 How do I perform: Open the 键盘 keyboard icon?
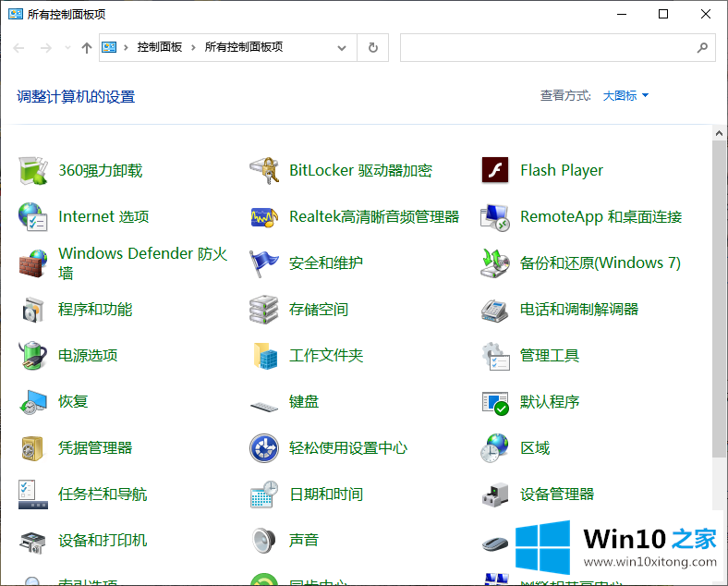pyautogui.click(x=263, y=407)
